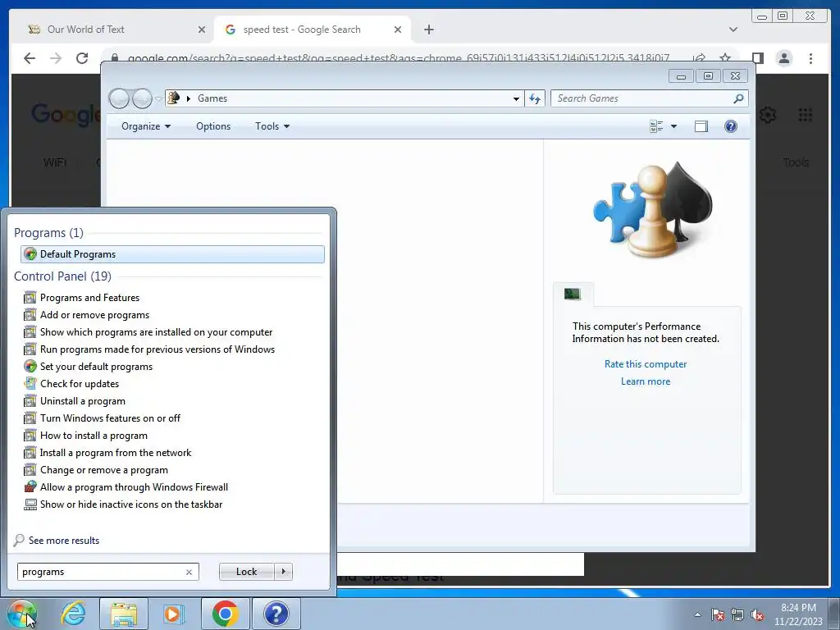Click muted volume tray icon
Viewport: 840px width, 630px height.
(757, 614)
